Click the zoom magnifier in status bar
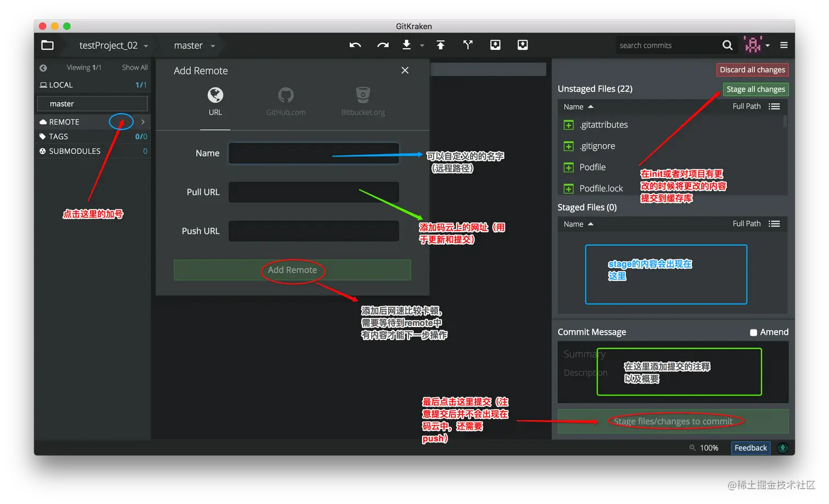Screen dimensions: 829x504 [692, 448]
